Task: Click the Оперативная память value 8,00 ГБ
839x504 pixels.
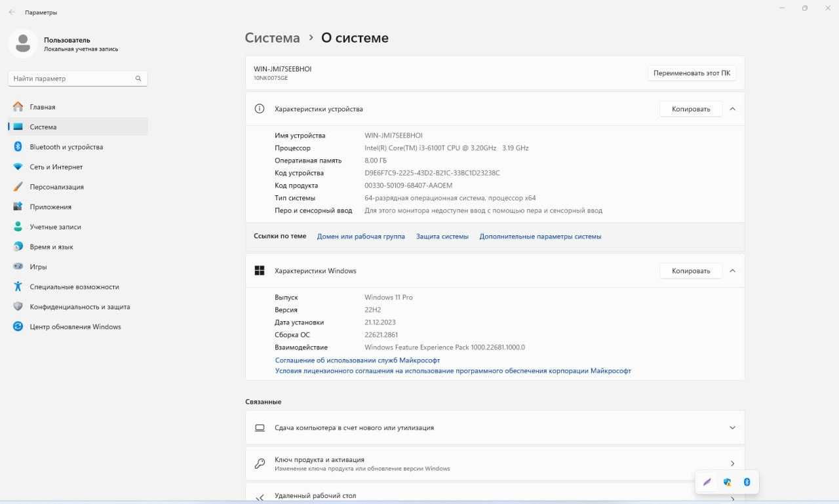Action: coord(376,161)
